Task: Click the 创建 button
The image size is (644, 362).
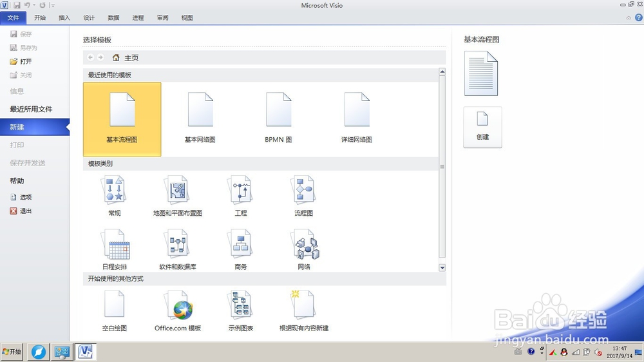Action: (482, 128)
